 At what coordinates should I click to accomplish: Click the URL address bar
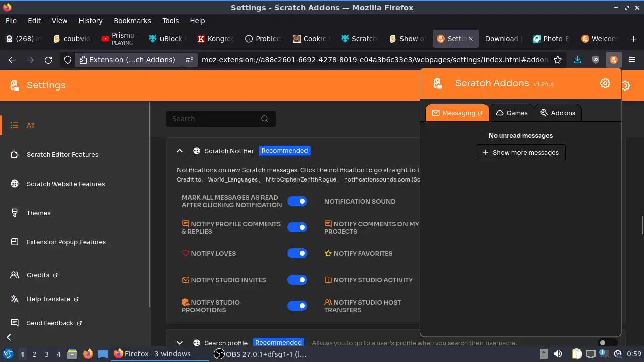pyautogui.click(x=374, y=60)
